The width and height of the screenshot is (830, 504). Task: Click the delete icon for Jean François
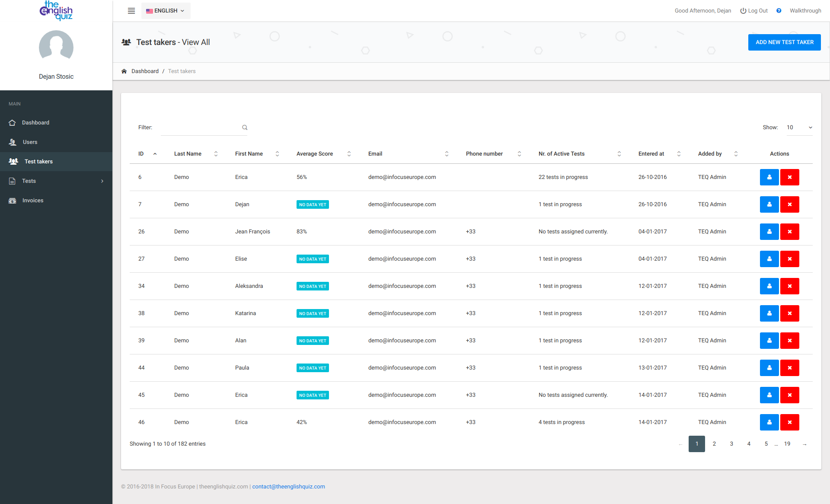tap(789, 231)
